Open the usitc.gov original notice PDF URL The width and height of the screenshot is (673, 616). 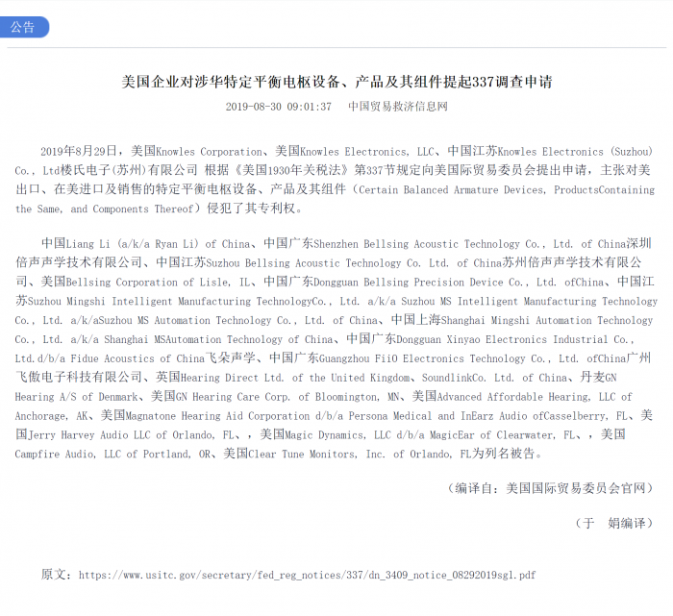[x=308, y=575]
